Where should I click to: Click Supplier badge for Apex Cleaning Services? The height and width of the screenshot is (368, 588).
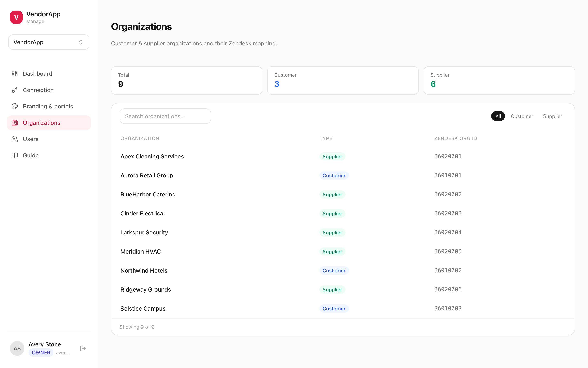tap(332, 156)
